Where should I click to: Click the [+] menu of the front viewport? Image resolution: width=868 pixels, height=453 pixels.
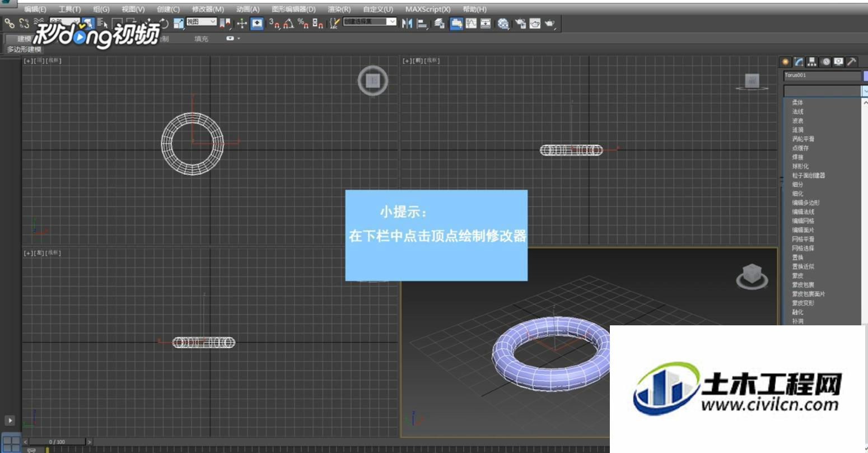tap(407, 60)
